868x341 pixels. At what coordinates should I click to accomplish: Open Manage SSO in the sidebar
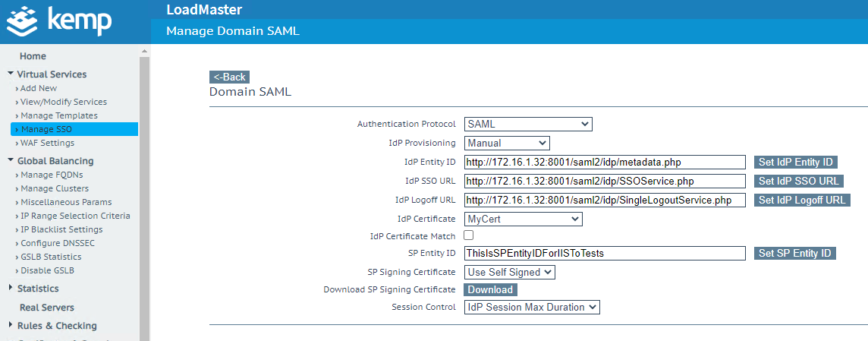[46, 129]
